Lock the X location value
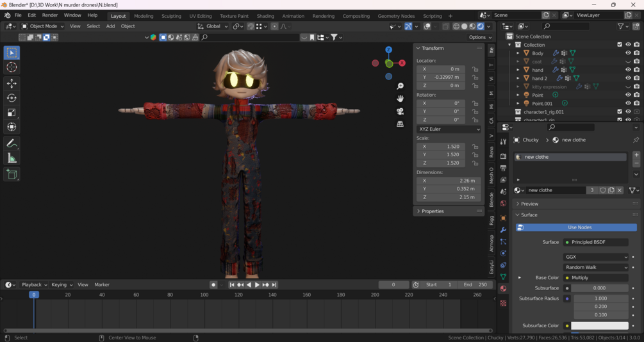Viewport: 644px width, 342px height. pyautogui.click(x=475, y=69)
